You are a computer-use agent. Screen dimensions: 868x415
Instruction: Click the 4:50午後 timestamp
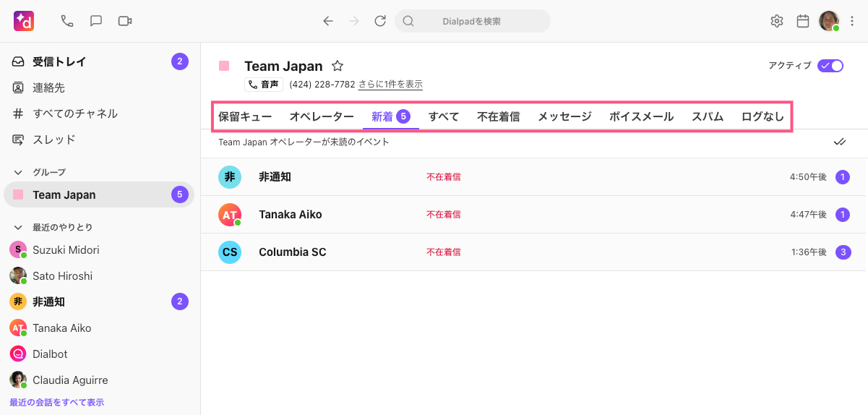click(808, 177)
